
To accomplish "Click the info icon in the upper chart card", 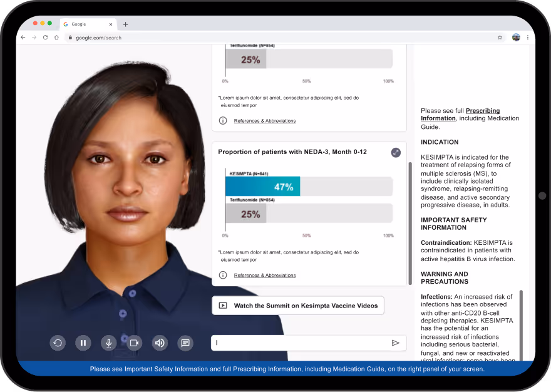I will (223, 121).
